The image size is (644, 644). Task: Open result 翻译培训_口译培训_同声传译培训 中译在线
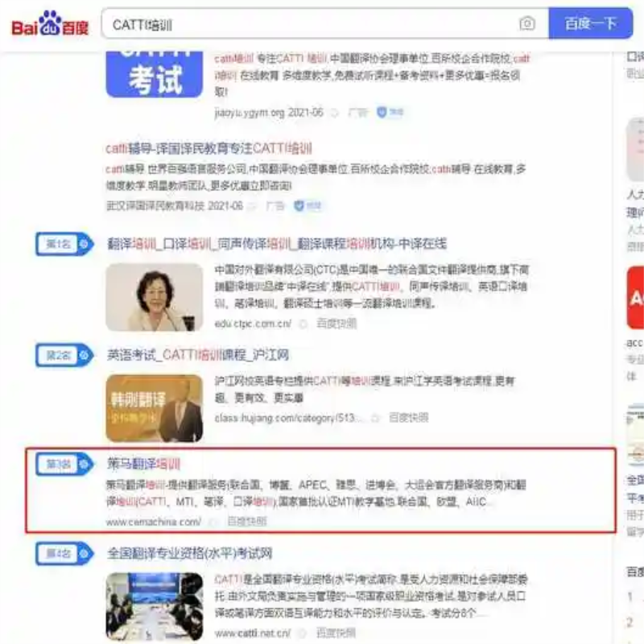click(277, 244)
